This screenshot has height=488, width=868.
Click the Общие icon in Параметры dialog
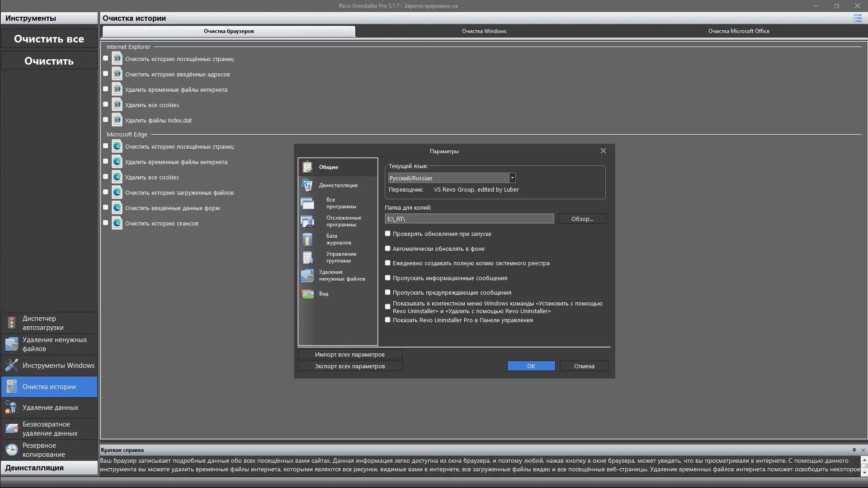coord(307,167)
